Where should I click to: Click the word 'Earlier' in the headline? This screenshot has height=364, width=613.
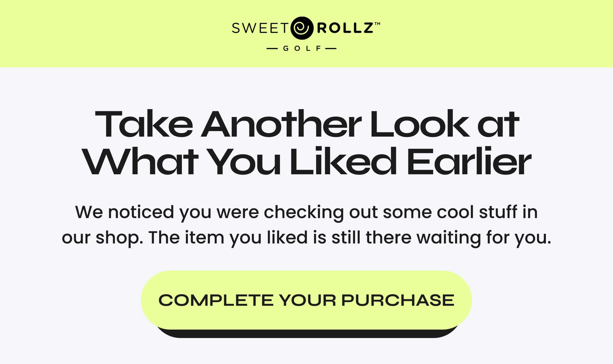click(469, 161)
